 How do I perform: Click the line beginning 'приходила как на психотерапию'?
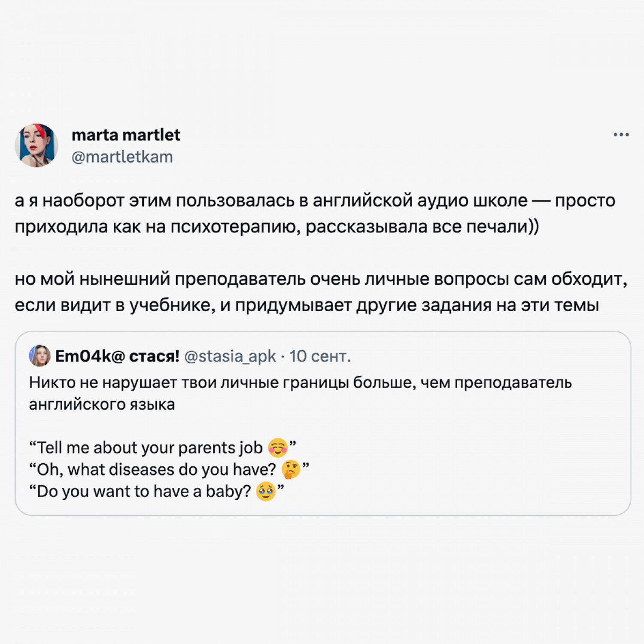[277, 227]
